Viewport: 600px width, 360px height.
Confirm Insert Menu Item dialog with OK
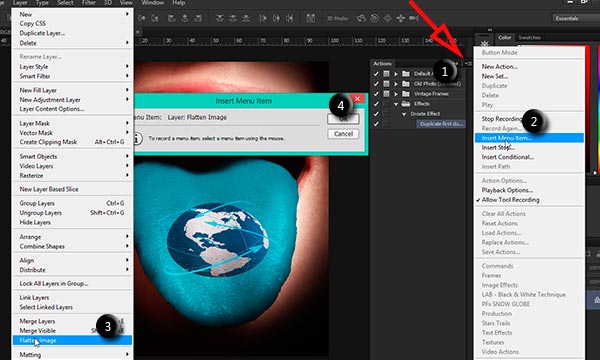pos(343,119)
